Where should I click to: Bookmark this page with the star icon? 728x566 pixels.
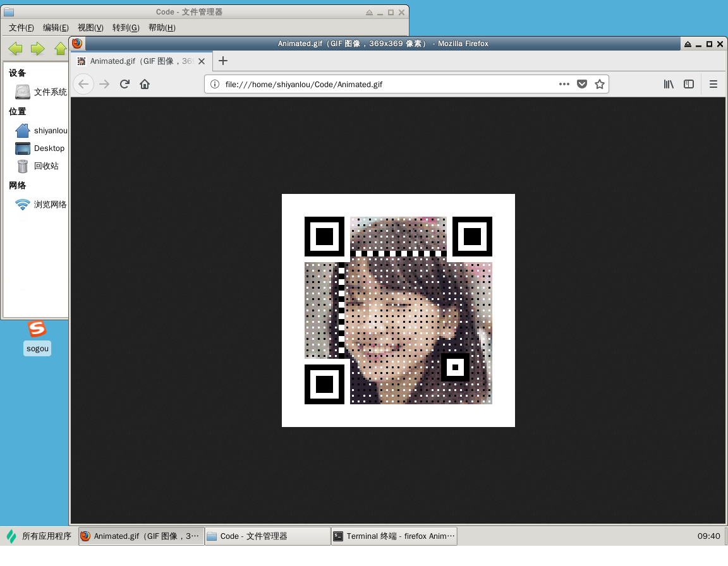(x=600, y=84)
